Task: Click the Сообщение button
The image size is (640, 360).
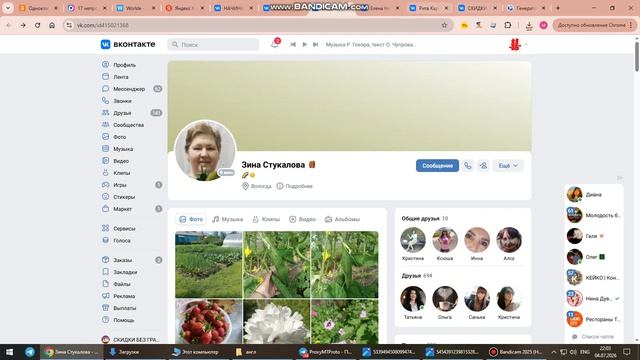Action: tap(437, 166)
